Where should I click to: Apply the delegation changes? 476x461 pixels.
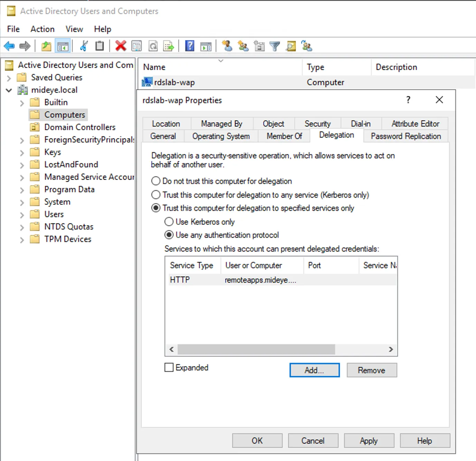click(x=369, y=440)
